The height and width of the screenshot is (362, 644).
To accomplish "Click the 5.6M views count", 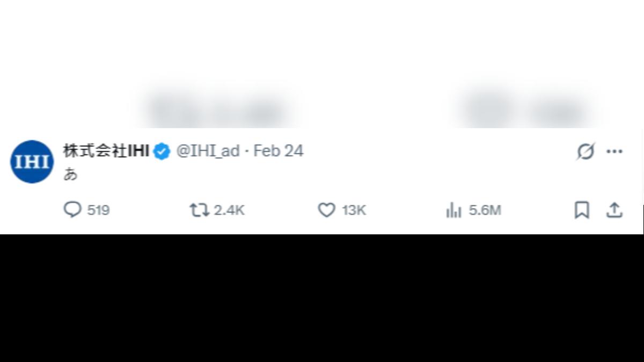I will 485,210.
